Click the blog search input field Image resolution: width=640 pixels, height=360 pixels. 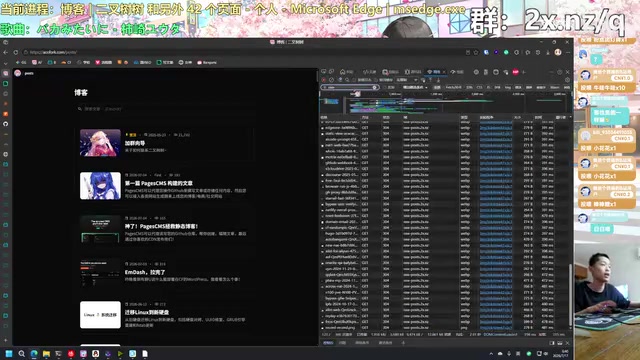[x=163, y=109]
